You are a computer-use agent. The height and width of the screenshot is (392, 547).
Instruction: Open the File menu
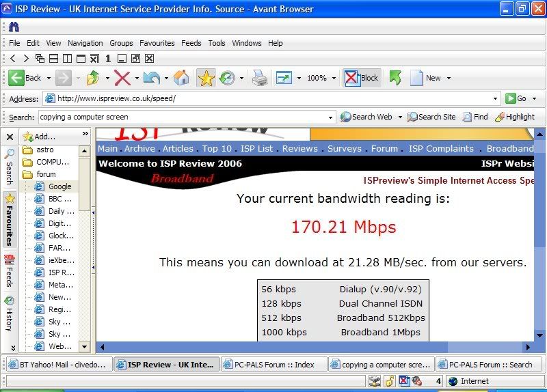click(14, 43)
